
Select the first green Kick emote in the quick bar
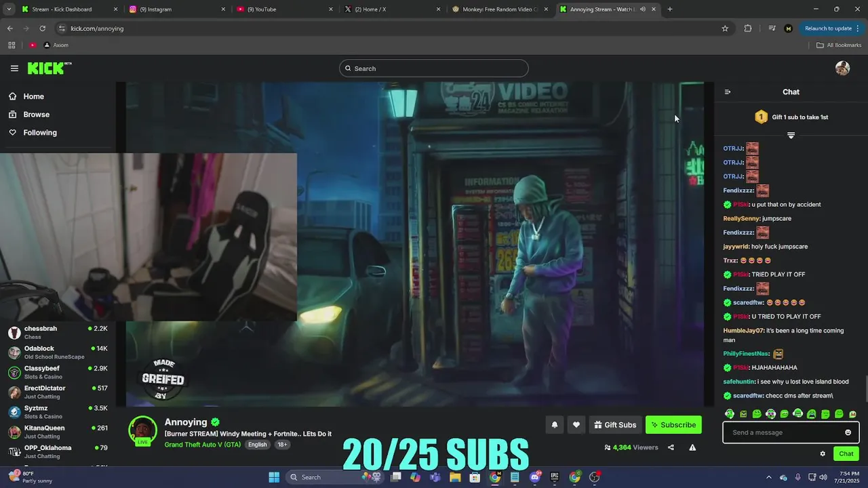pyautogui.click(x=730, y=414)
